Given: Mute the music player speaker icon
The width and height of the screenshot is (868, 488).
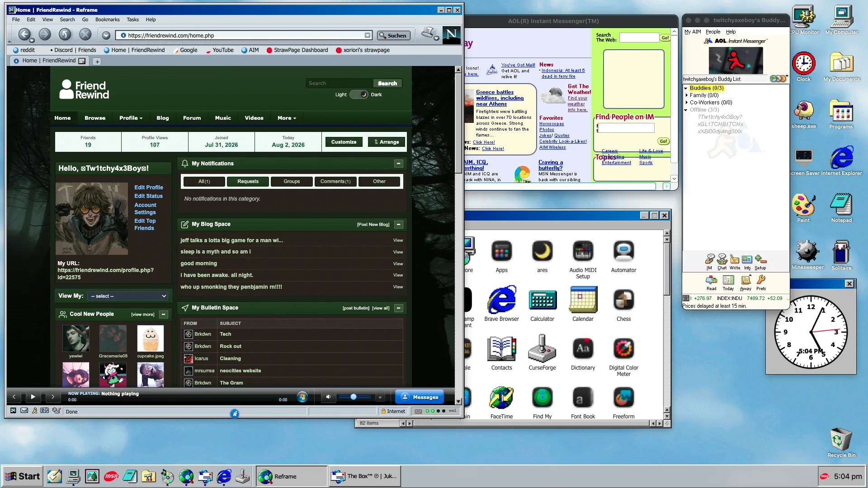Looking at the screenshot, I should point(329,397).
